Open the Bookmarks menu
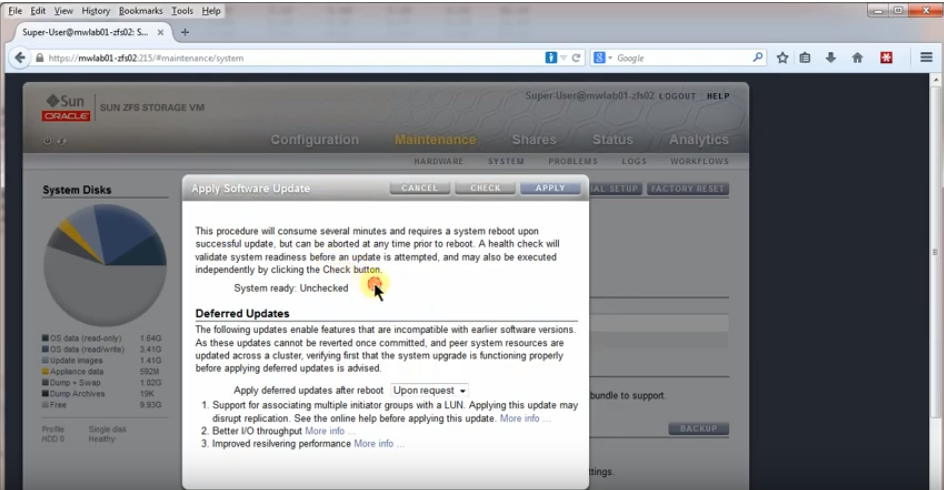Viewport: 944px width, 490px height. (x=140, y=11)
